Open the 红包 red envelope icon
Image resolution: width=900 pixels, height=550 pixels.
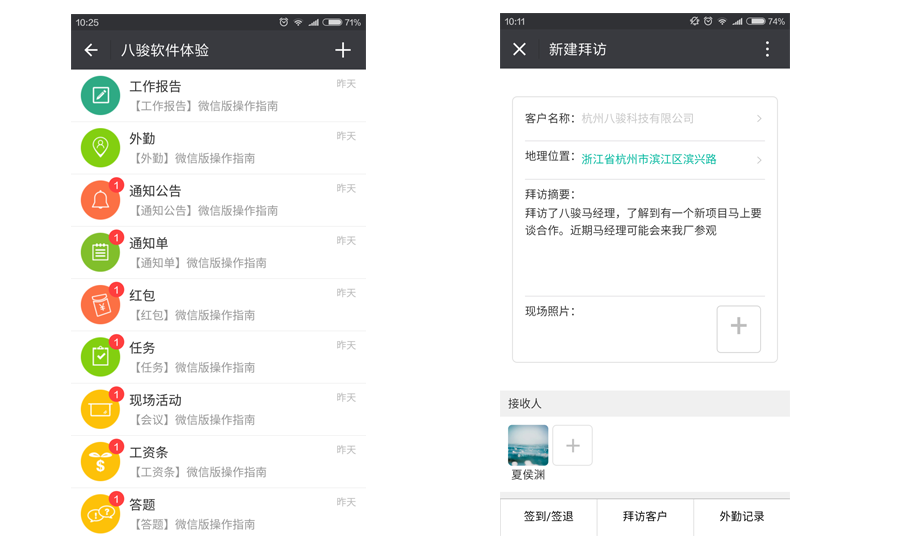coord(100,304)
